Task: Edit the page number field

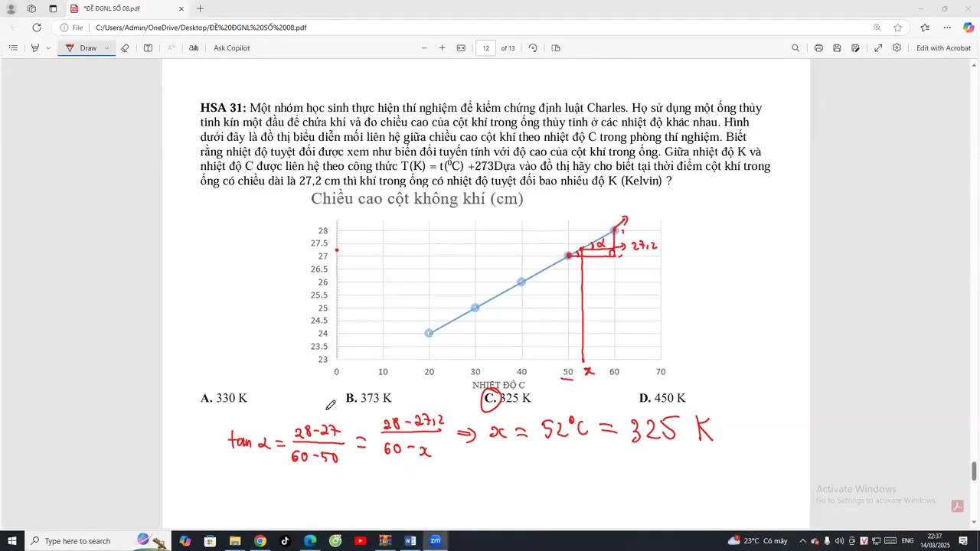Action: point(486,47)
